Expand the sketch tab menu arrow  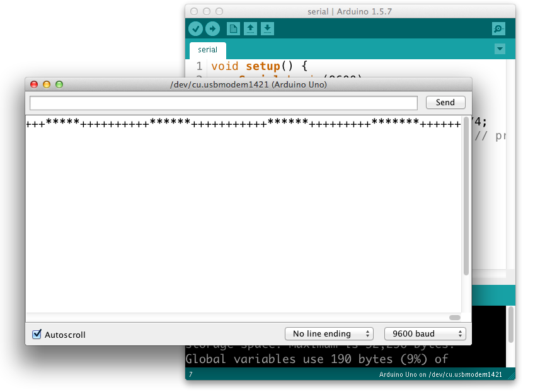pos(500,49)
